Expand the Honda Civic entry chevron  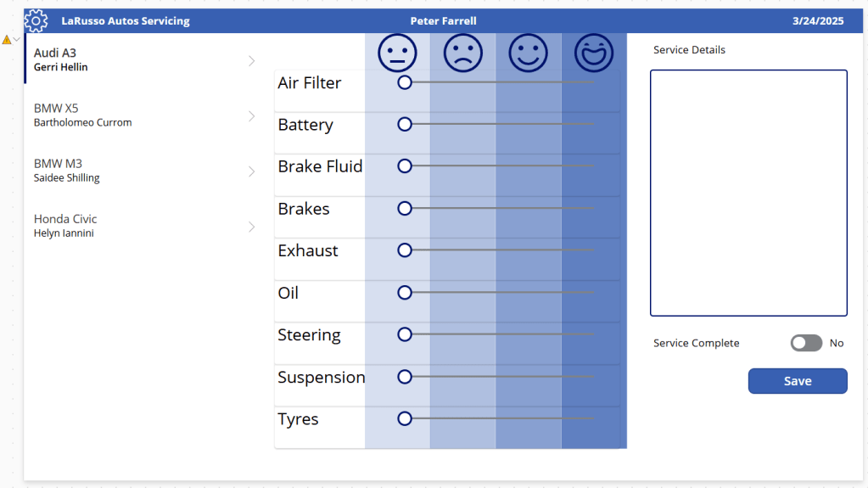pyautogui.click(x=251, y=227)
